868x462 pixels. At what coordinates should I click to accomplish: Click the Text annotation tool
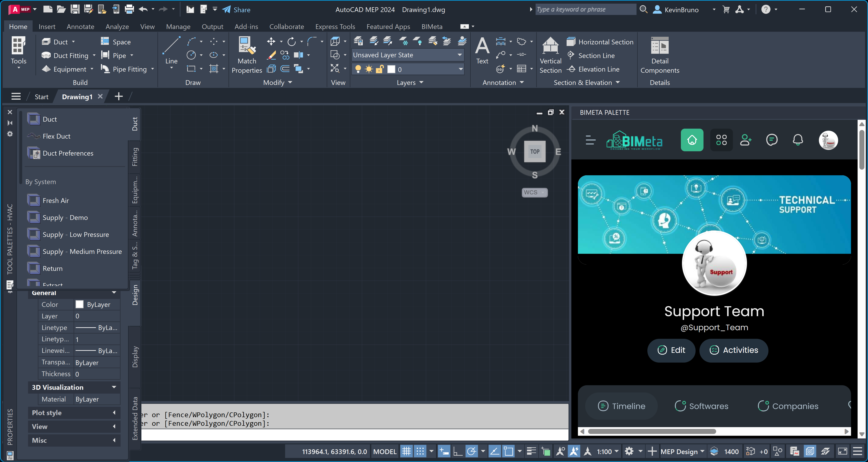point(482,51)
